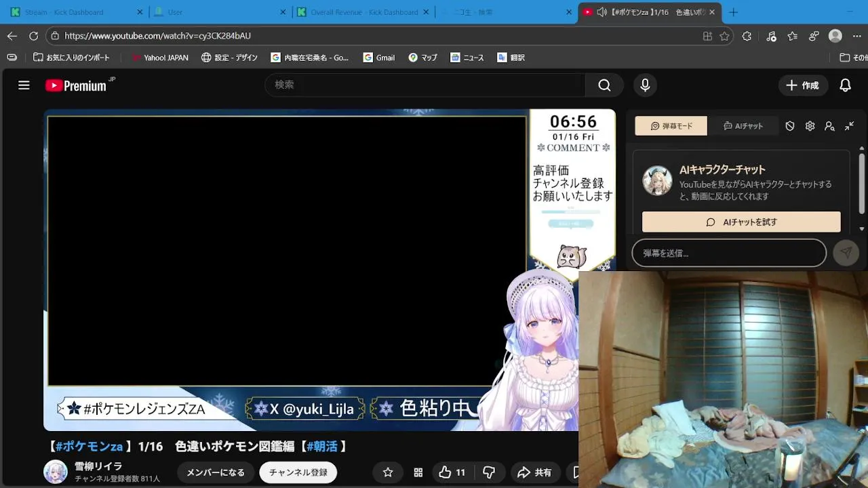Image resolution: width=868 pixels, height=488 pixels.
Task: Click the チャンネル登録 subscribe button
Action: coord(298,472)
